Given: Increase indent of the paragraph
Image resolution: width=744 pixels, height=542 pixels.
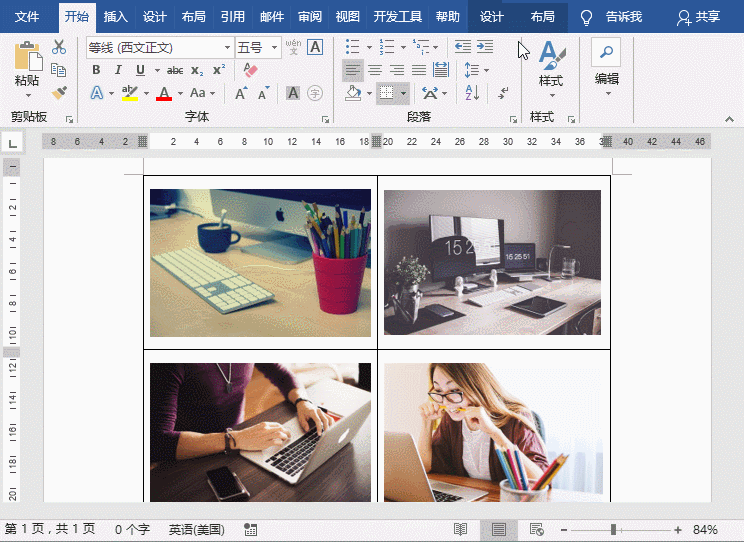Looking at the screenshot, I should pos(485,47).
